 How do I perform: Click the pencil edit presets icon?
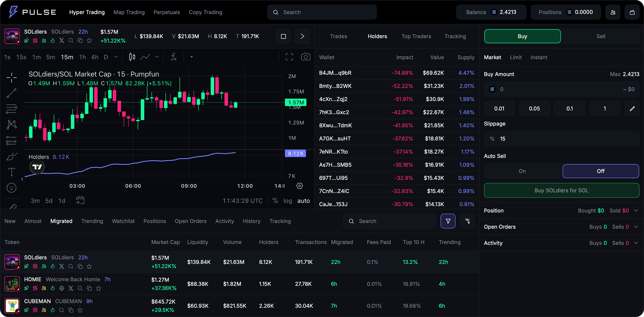point(632,108)
